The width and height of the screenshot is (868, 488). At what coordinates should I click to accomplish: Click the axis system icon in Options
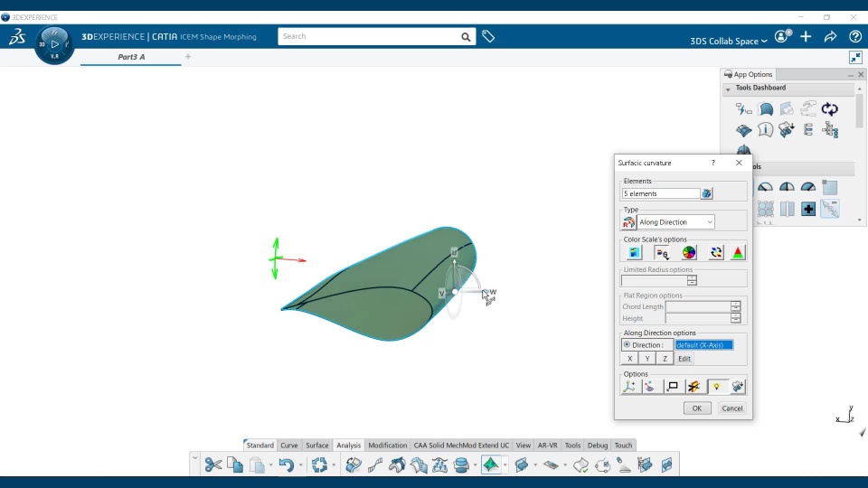[x=629, y=387]
